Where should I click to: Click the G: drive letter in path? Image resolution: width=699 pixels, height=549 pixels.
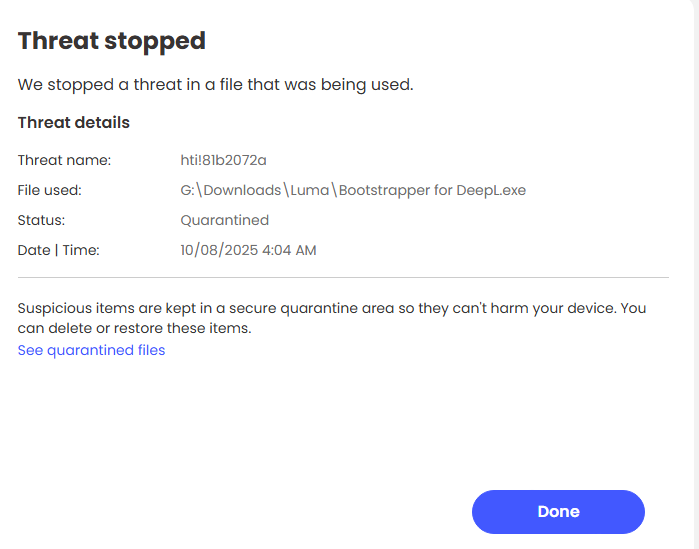[x=188, y=190]
